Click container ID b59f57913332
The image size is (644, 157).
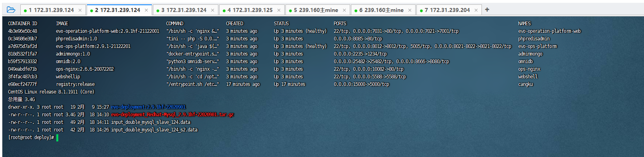(23, 62)
